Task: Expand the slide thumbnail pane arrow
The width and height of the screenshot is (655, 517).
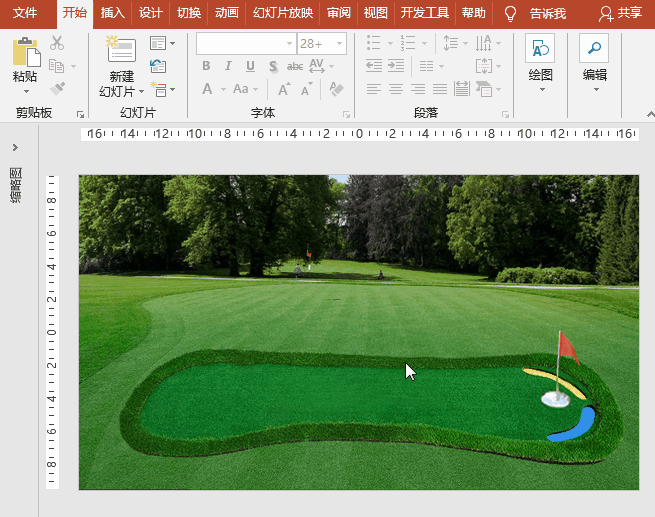Action: click(15, 147)
